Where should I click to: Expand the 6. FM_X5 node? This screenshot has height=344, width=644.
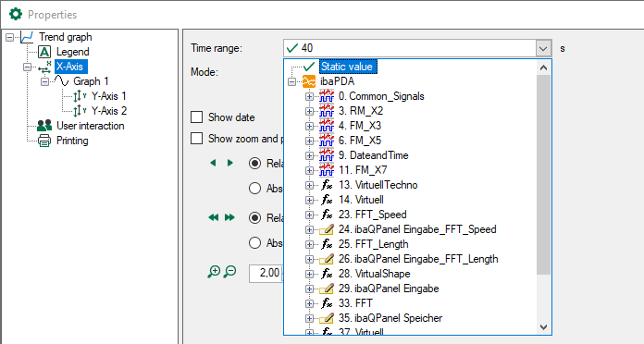309,141
